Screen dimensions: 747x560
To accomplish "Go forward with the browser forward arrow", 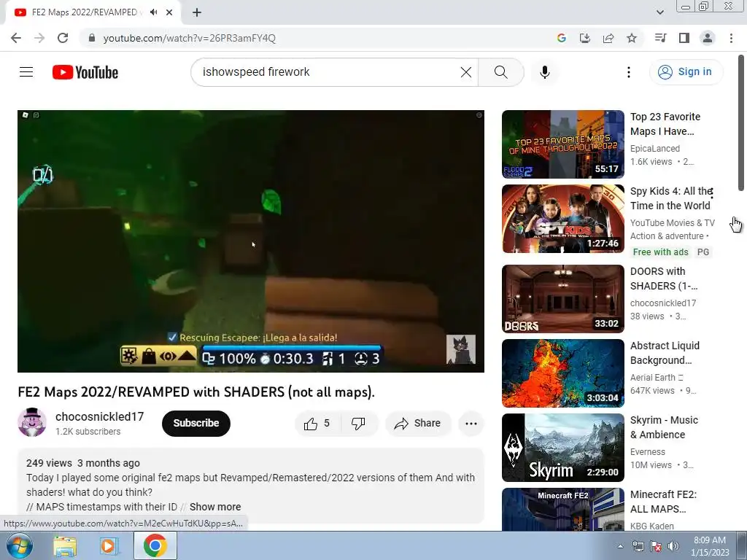I will click(39, 38).
